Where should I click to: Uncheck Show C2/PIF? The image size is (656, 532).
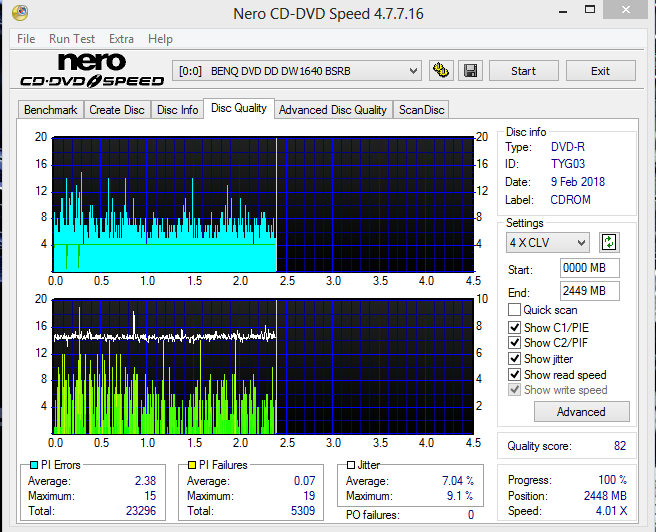(x=514, y=343)
